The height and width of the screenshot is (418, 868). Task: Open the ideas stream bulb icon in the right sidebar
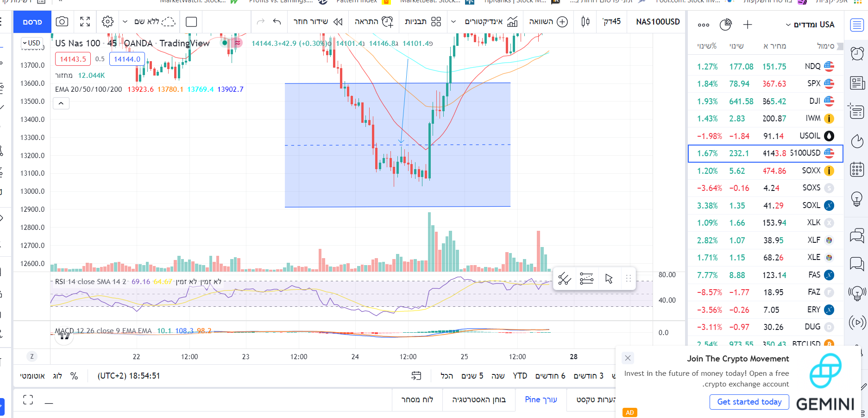click(857, 293)
